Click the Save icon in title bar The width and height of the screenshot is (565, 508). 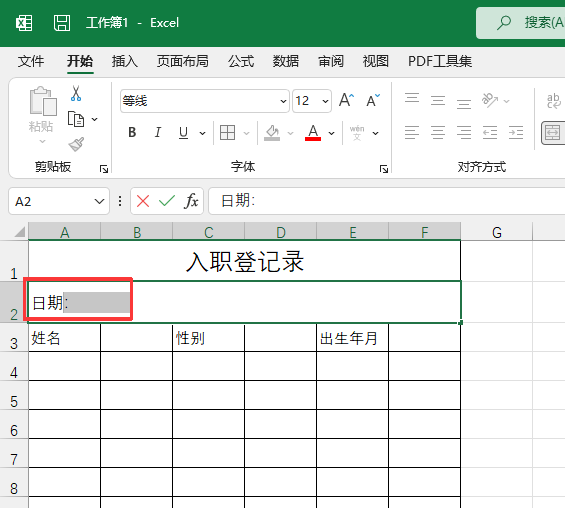coord(62,23)
